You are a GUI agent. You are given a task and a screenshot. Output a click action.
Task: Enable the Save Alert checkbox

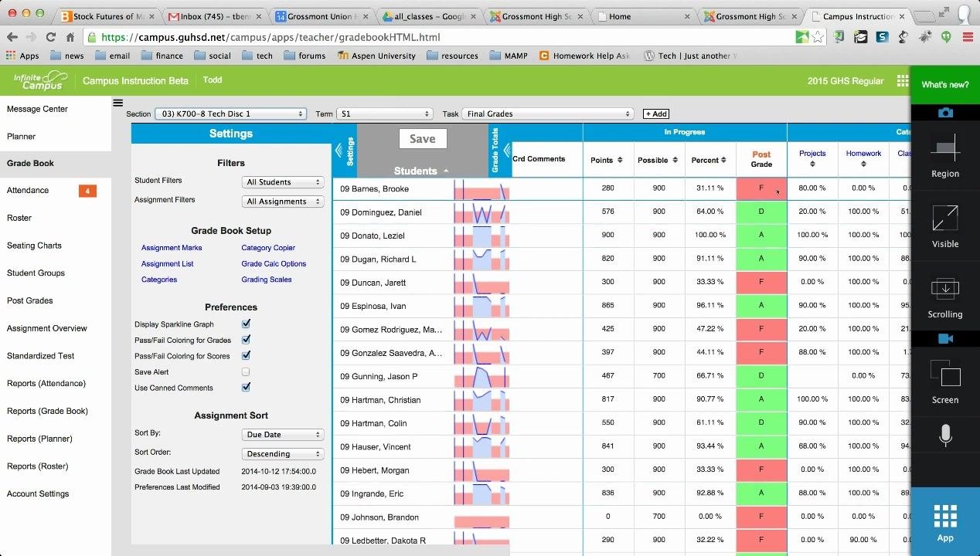tap(246, 372)
